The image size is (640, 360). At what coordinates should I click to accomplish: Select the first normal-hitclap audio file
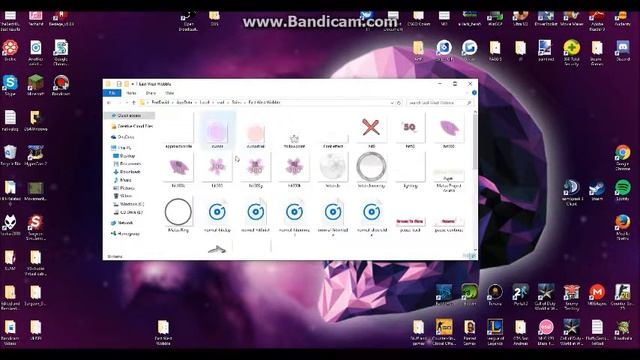pyautogui.click(x=217, y=214)
